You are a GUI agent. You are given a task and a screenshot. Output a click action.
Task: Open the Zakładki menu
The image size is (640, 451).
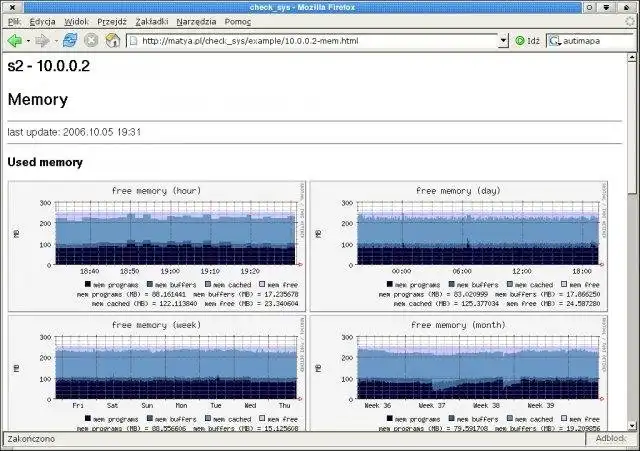pyautogui.click(x=151, y=22)
